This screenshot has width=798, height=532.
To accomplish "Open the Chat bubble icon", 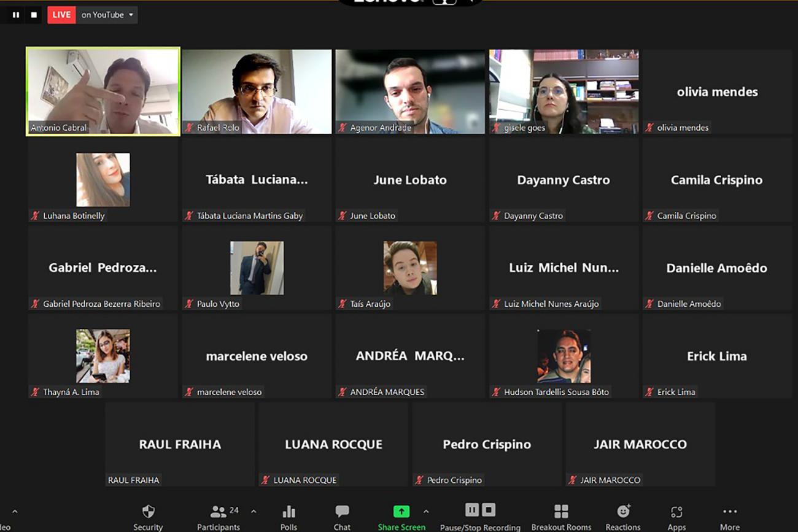I will (342, 511).
